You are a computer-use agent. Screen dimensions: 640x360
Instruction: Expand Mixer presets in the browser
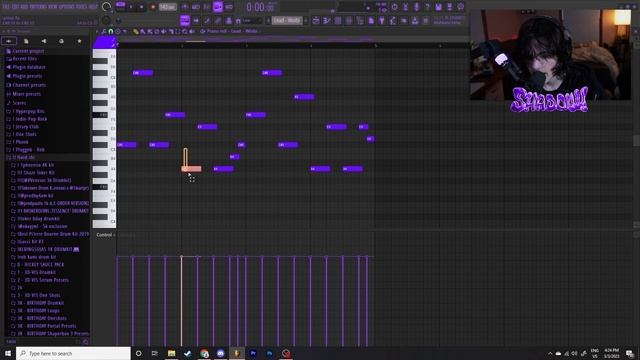(26, 94)
